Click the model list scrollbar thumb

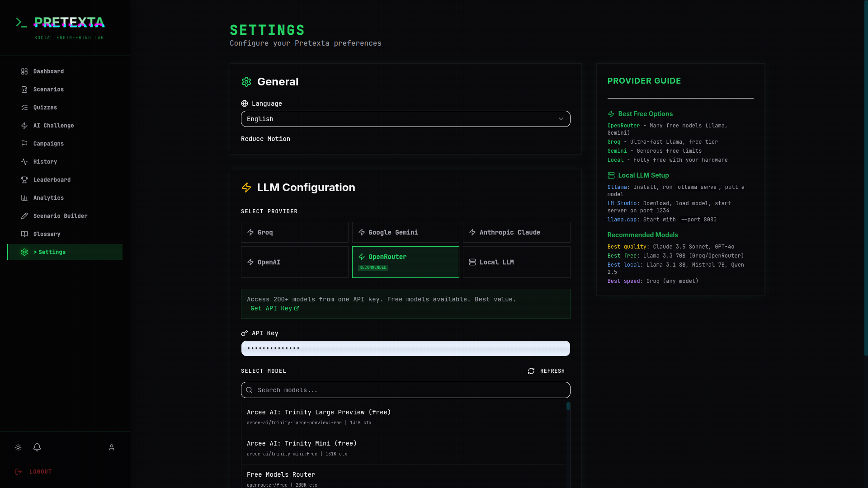[x=568, y=406]
